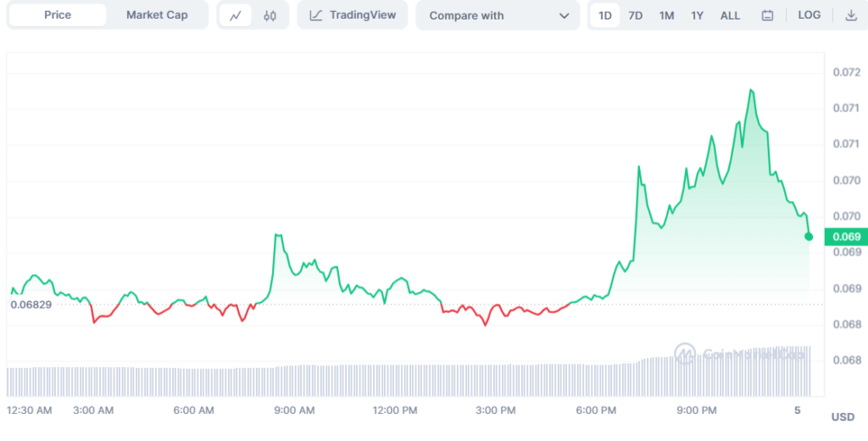This screenshot has width=868, height=441.
Task: Select the line chart view icon
Action: pos(236,15)
